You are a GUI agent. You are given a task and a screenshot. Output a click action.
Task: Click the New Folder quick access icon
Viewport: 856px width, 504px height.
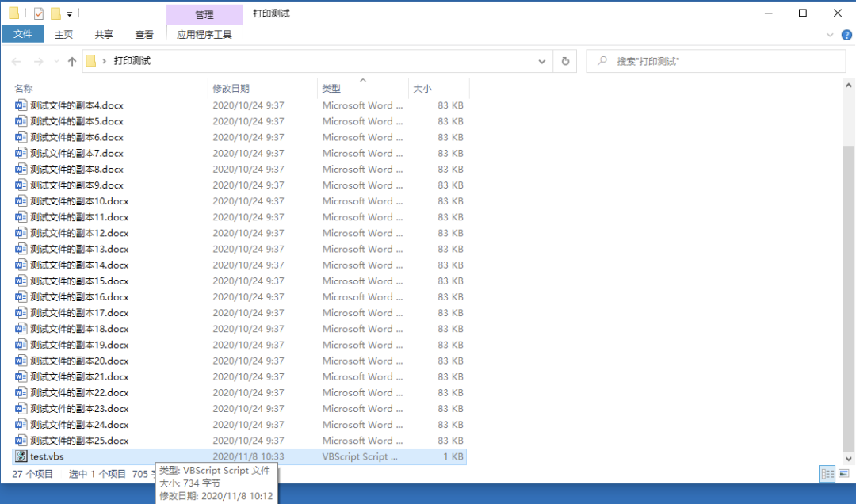point(55,13)
